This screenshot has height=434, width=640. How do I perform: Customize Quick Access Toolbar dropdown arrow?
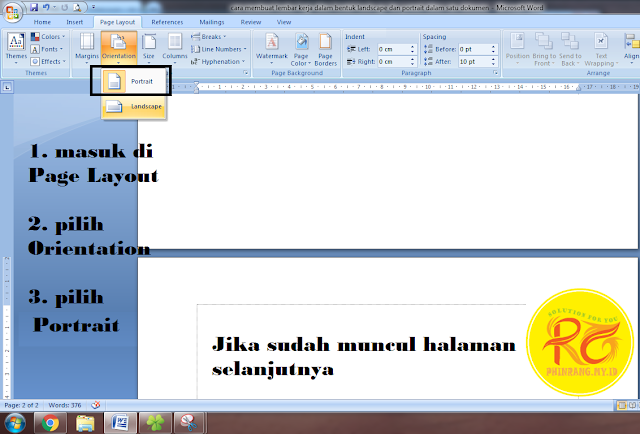tap(93, 7)
